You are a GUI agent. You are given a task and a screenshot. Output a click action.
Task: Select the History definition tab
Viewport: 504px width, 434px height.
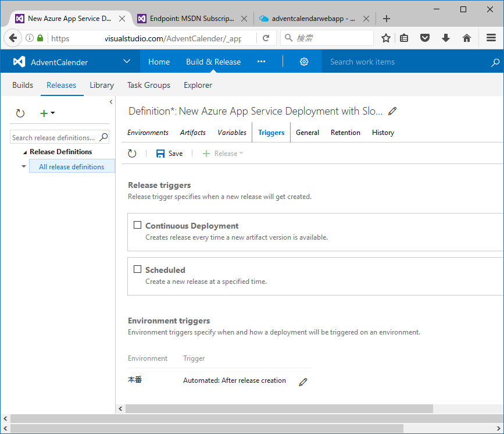[383, 133]
